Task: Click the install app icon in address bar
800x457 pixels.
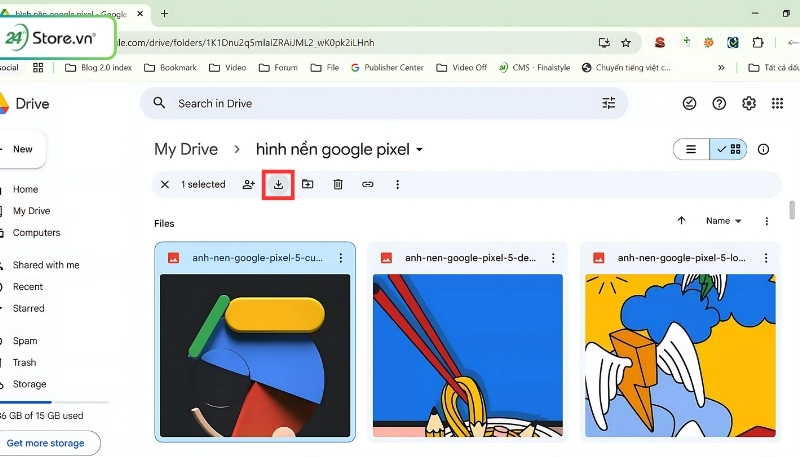Action: pos(604,43)
